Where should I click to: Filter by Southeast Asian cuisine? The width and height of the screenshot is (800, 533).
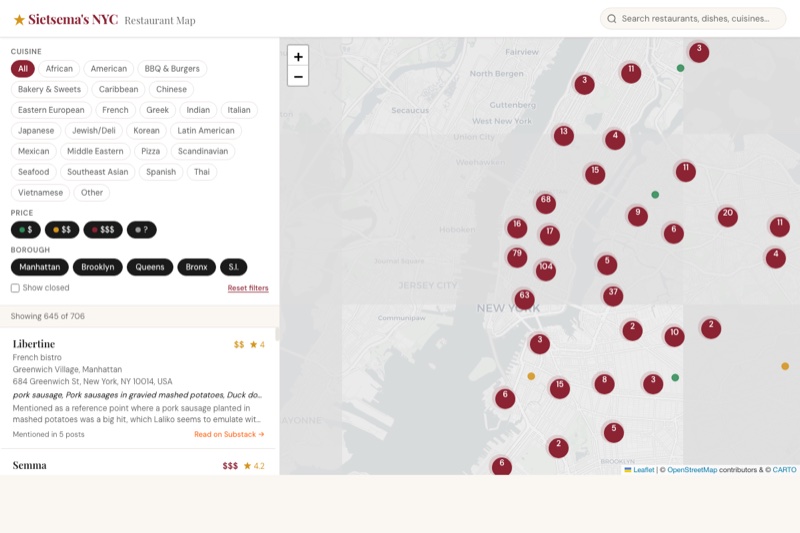pos(97,172)
